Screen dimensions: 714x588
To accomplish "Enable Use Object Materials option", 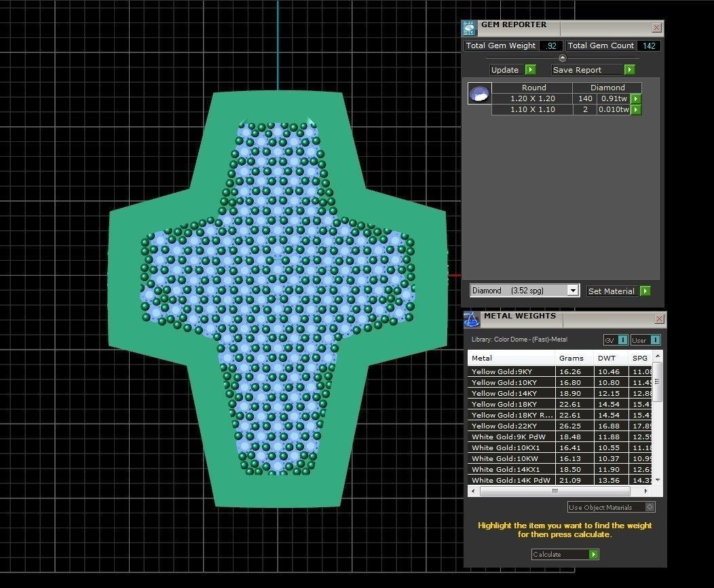I will (x=650, y=507).
